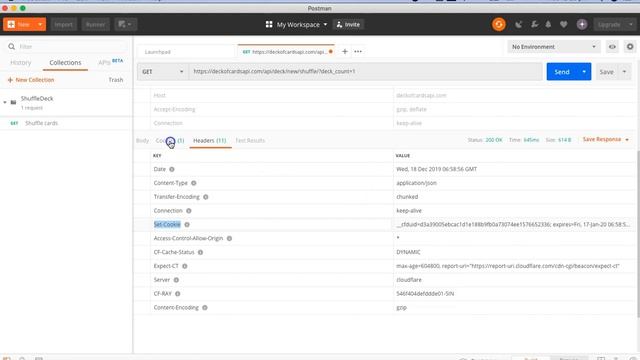The image size is (640, 360).
Task: Click the sidebar Filter search field
Action: (67, 47)
